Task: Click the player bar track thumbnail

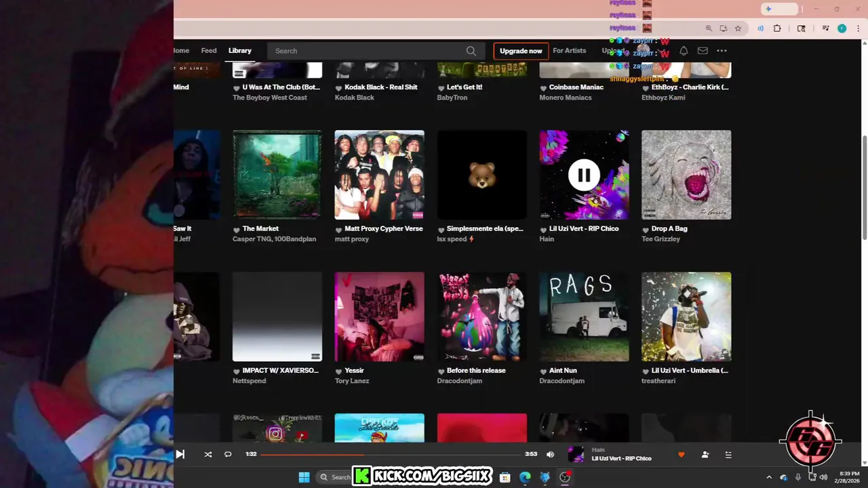Action: pos(576,454)
